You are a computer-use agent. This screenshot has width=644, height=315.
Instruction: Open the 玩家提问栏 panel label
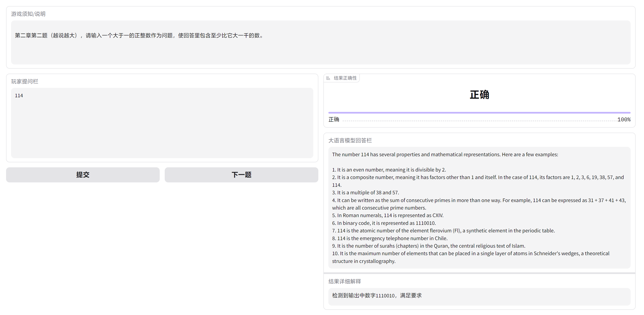coord(24,81)
